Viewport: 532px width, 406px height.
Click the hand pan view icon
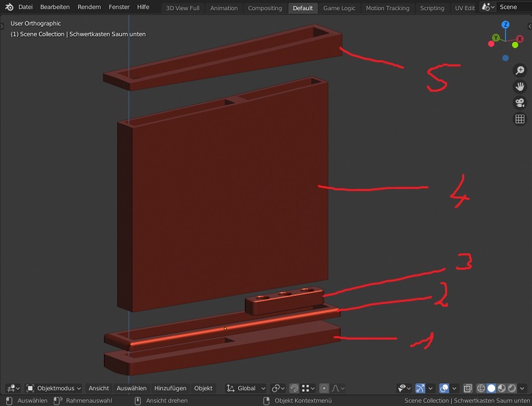[x=520, y=87]
